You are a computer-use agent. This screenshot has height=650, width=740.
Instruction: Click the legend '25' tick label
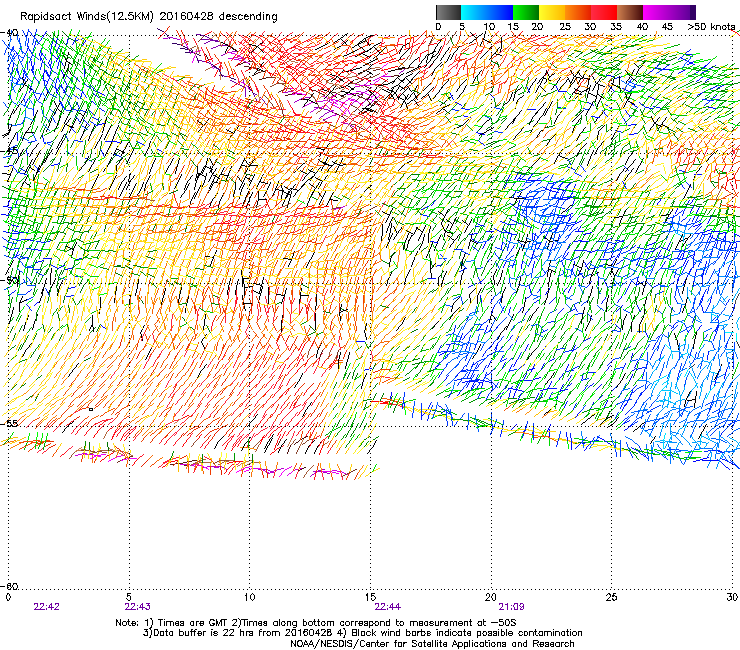tap(565, 27)
